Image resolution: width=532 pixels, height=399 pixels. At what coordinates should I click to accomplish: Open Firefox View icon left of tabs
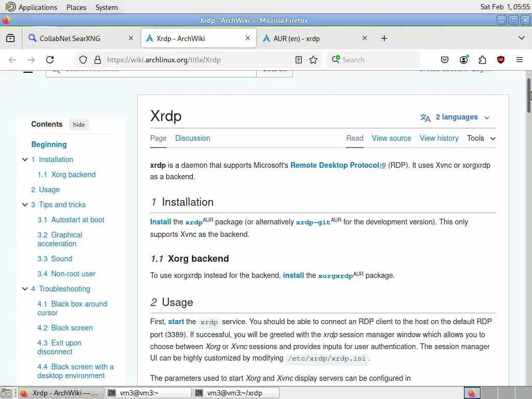click(10, 38)
